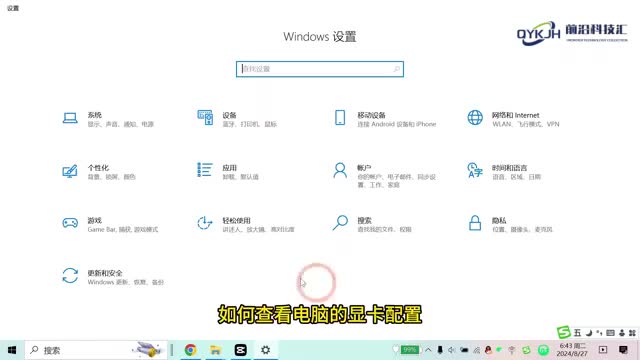Select the Settings gear taskbar icon

266,350
